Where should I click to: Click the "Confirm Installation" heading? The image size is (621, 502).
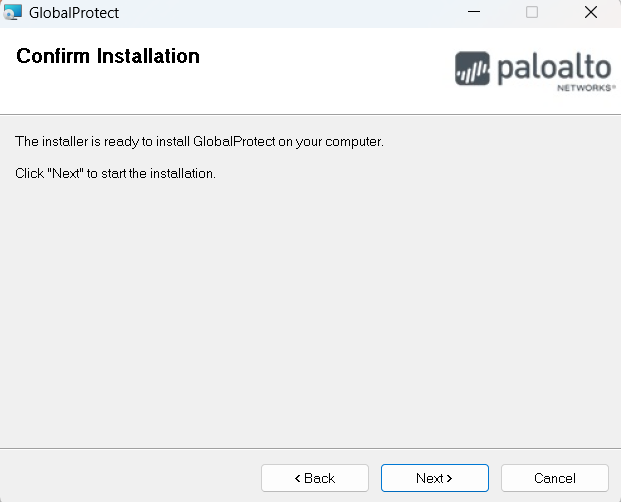pyautogui.click(x=108, y=57)
